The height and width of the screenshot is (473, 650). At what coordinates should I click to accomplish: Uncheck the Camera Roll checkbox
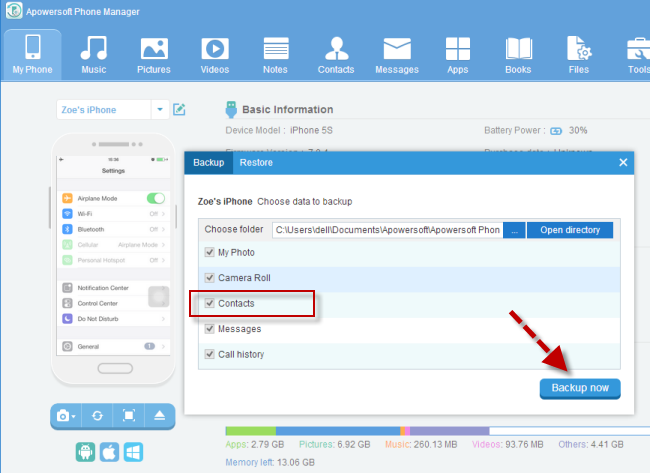coord(210,278)
